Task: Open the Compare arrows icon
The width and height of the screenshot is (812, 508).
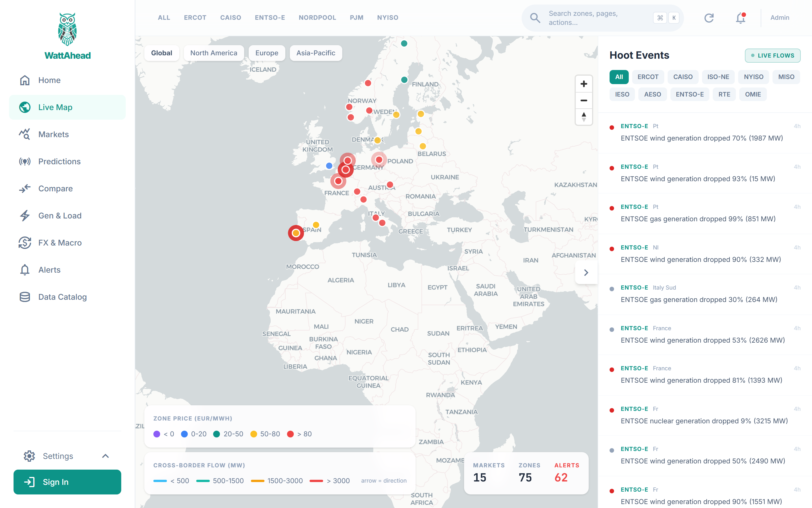Action: 25,189
